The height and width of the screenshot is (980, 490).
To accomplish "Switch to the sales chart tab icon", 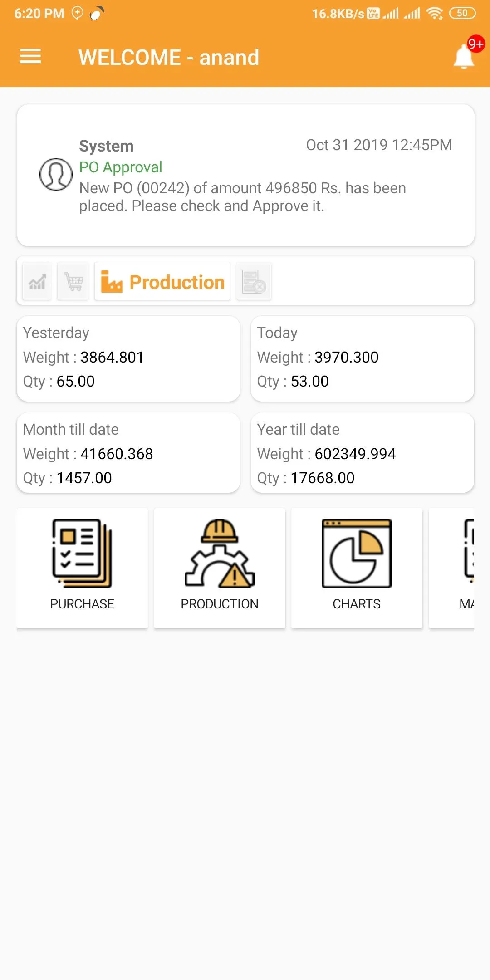I will pyautogui.click(x=37, y=281).
